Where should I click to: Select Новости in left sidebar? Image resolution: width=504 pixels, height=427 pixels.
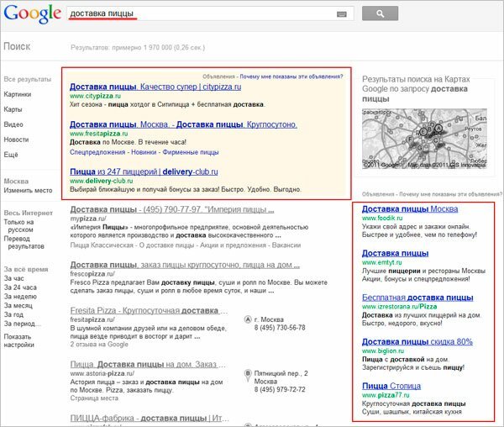[16, 140]
